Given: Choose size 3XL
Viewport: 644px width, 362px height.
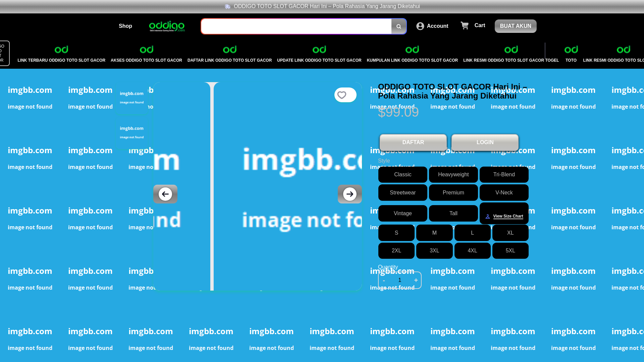Looking at the screenshot, I should [x=434, y=251].
